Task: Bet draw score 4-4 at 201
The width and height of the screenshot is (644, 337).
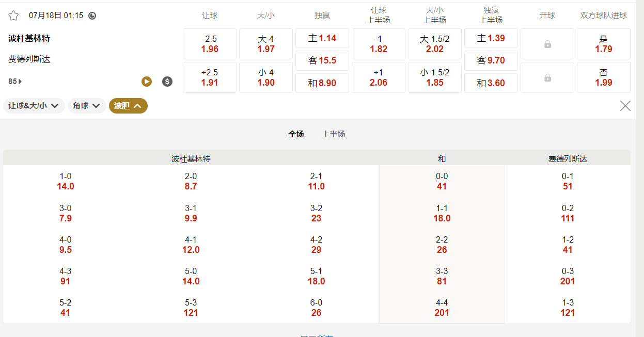Action: click(x=442, y=308)
